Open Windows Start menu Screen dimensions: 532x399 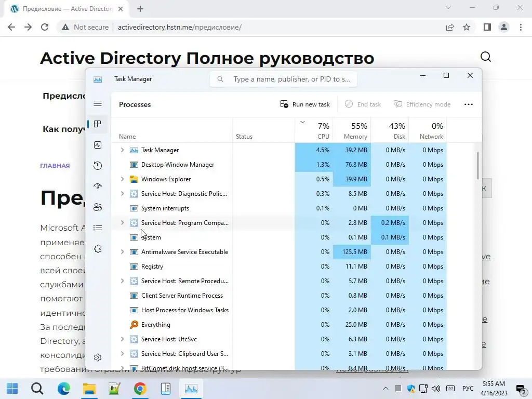(12, 389)
